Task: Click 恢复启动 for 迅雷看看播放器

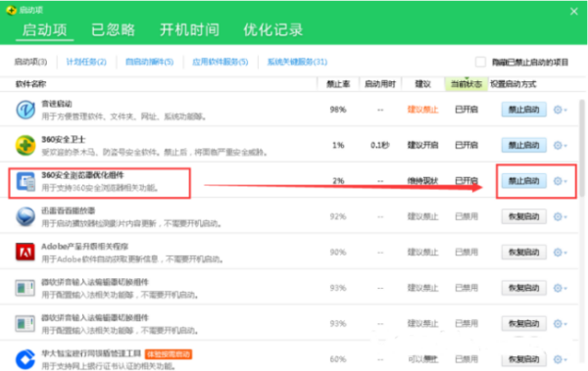Action: point(524,216)
